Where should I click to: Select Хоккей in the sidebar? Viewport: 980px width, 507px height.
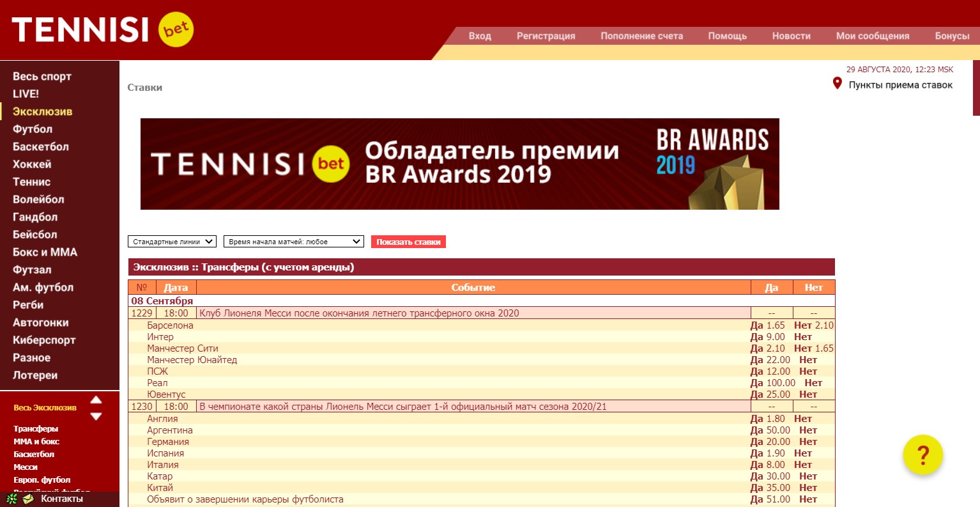click(x=32, y=164)
